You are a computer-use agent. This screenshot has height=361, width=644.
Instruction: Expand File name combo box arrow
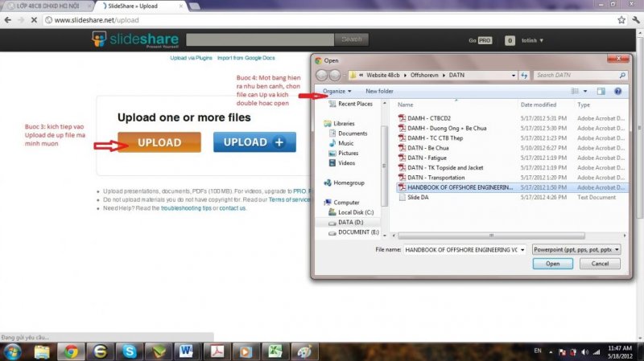pyautogui.click(x=522, y=249)
